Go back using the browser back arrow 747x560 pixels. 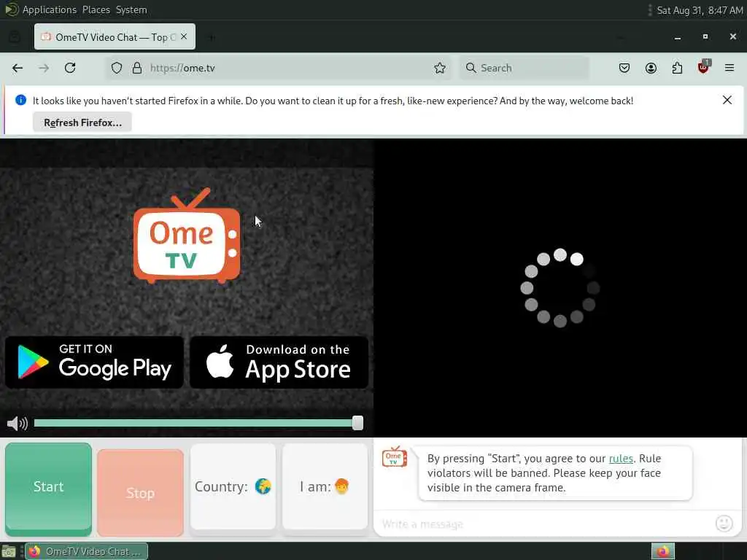tap(18, 68)
